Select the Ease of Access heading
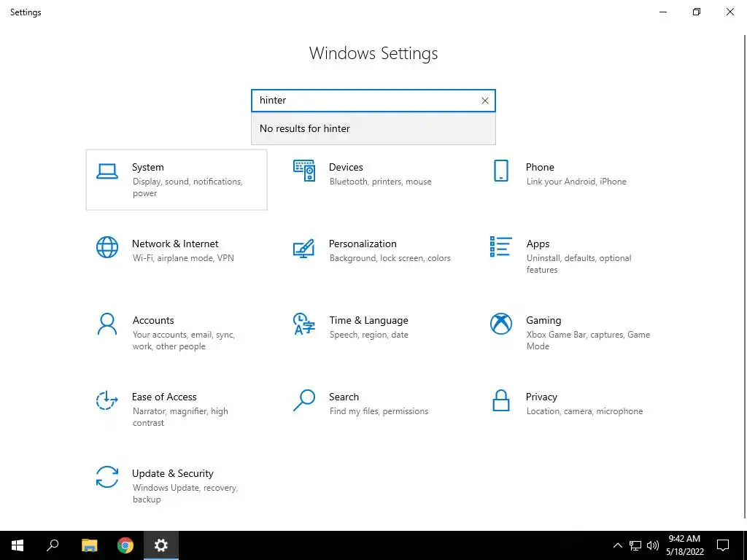 (164, 397)
